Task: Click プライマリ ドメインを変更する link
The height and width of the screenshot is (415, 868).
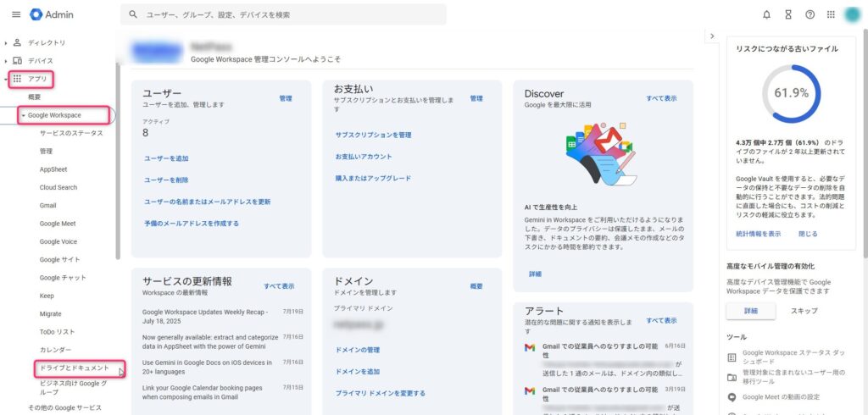Action: click(x=381, y=394)
